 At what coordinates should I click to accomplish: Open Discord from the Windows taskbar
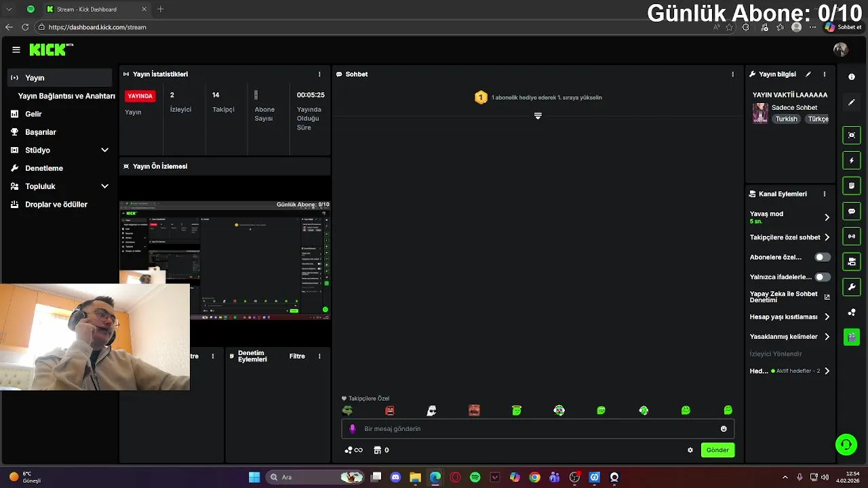click(x=396, y=477)
